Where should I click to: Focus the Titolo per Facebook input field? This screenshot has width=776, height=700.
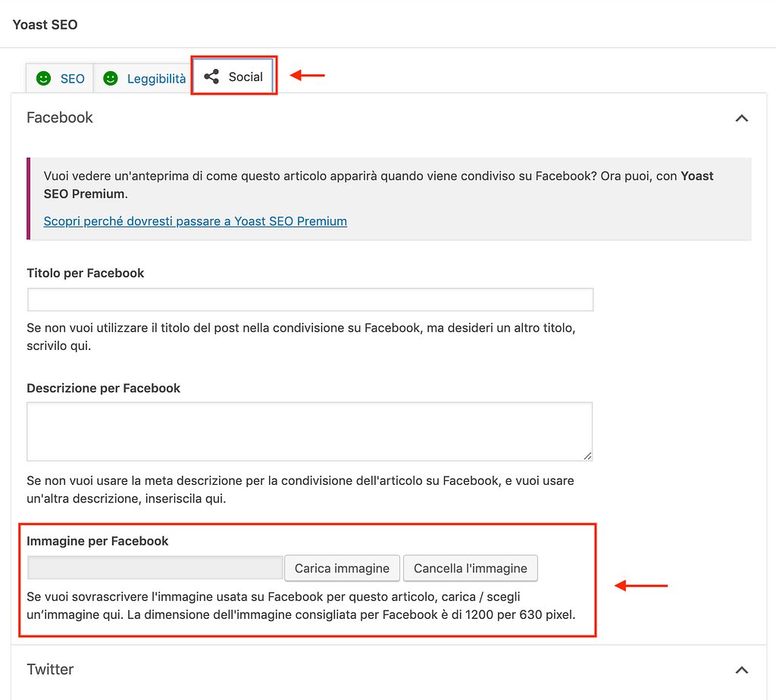pyautogui.click(x=310, y=299)
